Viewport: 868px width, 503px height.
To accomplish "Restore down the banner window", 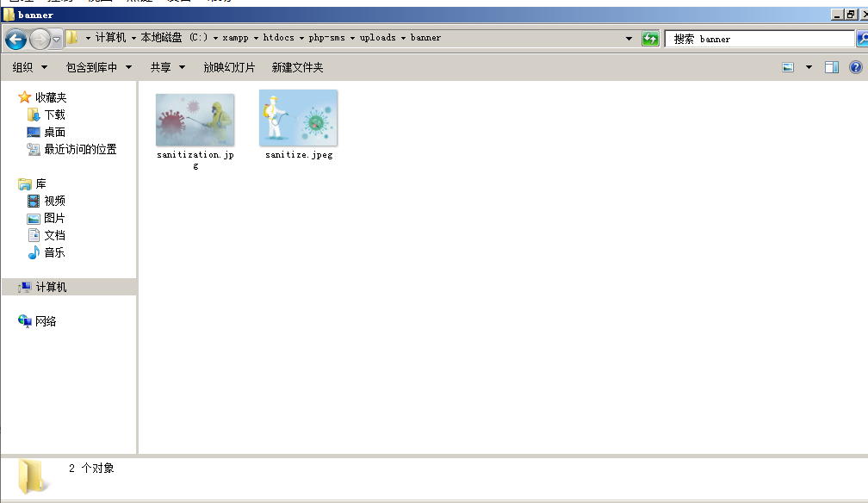I will pos(851,15).
